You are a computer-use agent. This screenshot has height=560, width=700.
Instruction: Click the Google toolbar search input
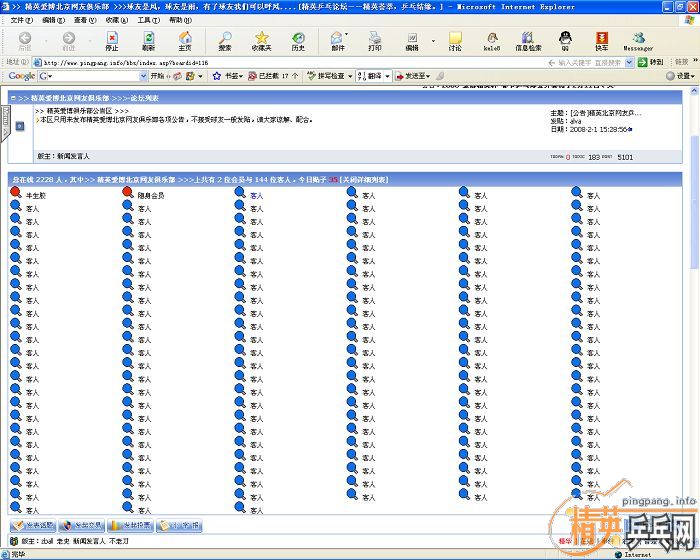pos(89,76)
